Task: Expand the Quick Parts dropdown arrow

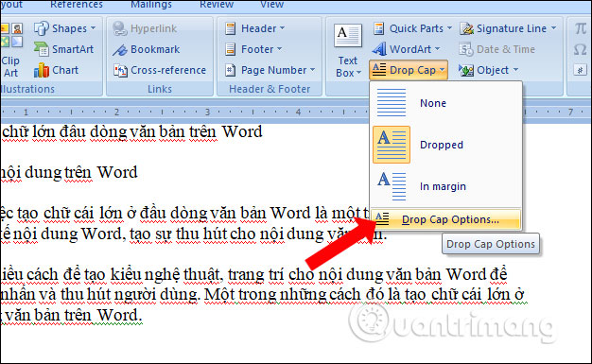Action: click(x=449, y=28)
